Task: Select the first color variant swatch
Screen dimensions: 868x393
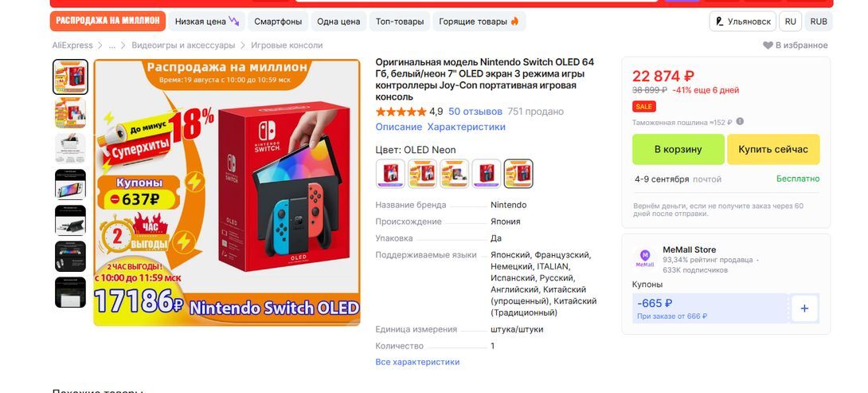Action: pos(390,174)
